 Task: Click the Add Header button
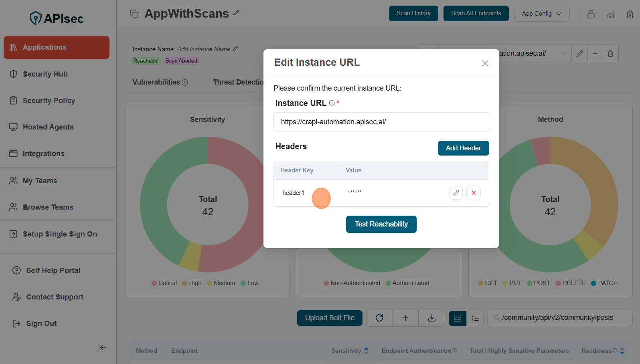point(463,148)
